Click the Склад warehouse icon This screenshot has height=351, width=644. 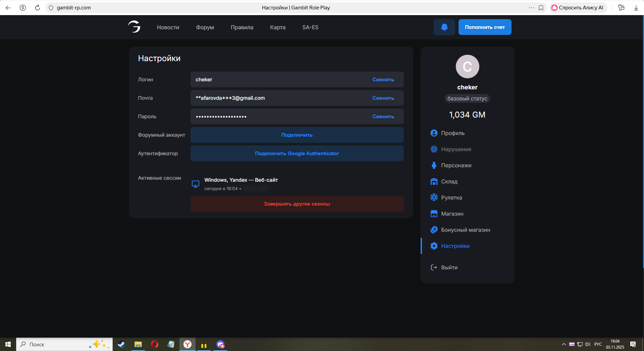[x=434, y=181]
